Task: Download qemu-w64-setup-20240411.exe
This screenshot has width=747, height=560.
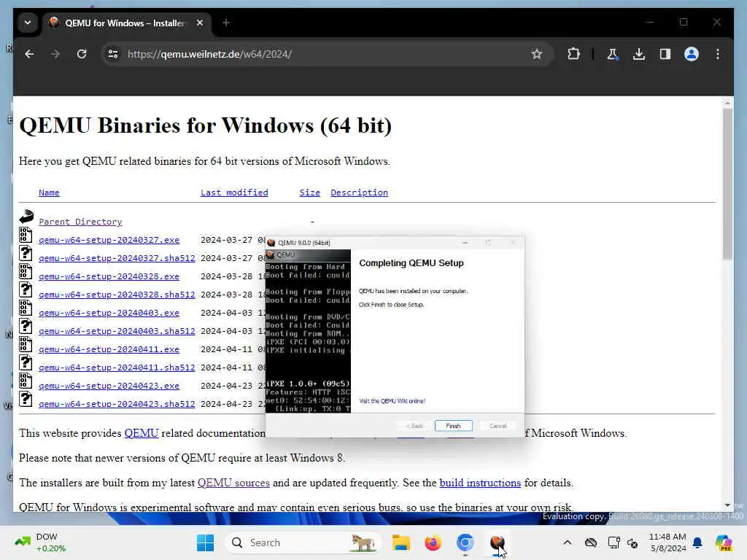Action: pos(109,349)
